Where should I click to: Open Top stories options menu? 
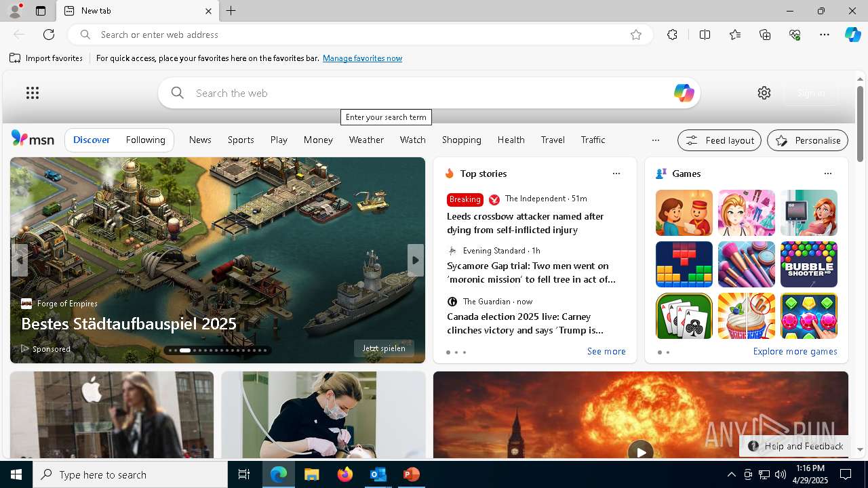click(x=616, y=174)
